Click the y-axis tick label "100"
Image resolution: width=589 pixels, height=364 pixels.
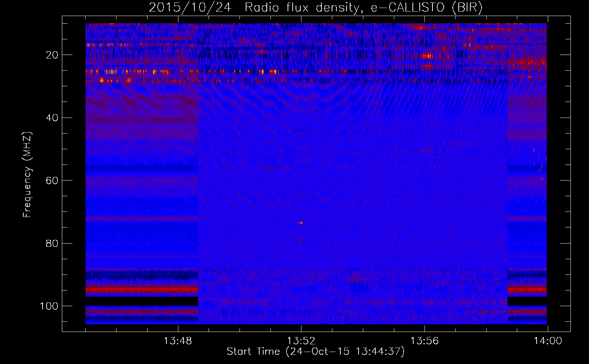[49, 306]
